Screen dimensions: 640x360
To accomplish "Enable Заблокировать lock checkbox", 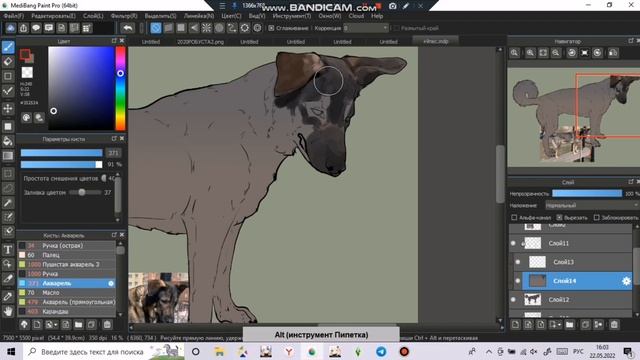I will click(597, 218).
